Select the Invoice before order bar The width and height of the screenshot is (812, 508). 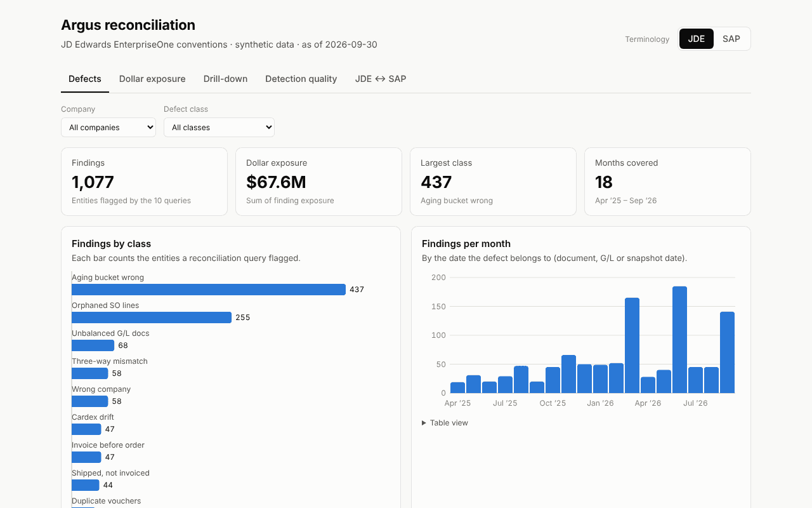(86, 457)
